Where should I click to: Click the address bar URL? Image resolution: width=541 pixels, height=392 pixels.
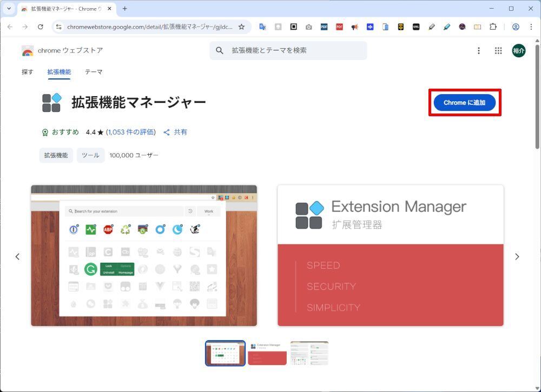click(x=150, y=27)
